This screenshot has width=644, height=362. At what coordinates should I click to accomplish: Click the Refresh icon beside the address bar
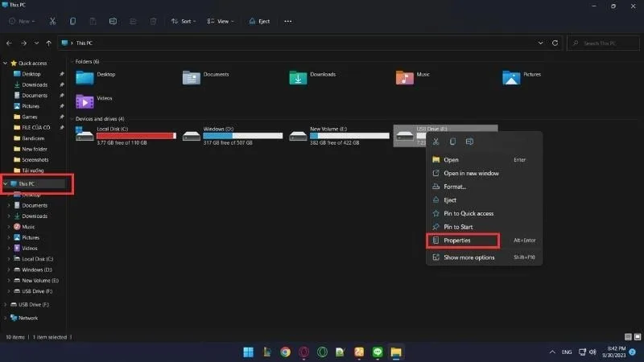[x=555, y=43]
